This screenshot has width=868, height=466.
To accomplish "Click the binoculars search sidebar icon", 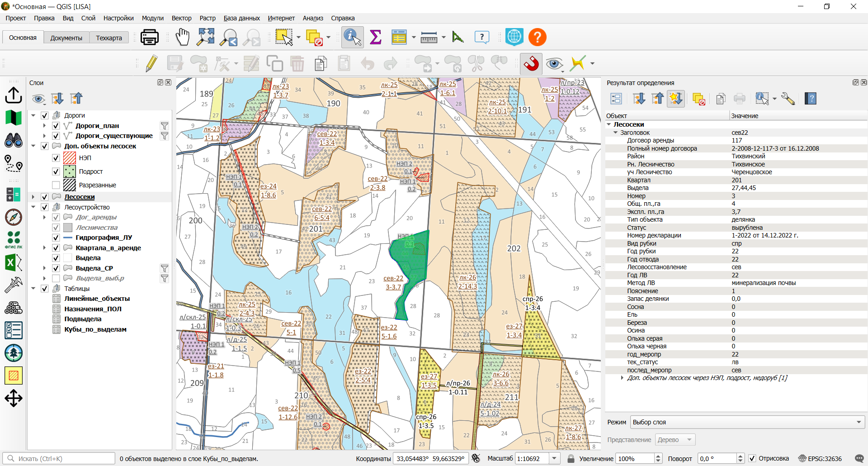I will (14, 140).
